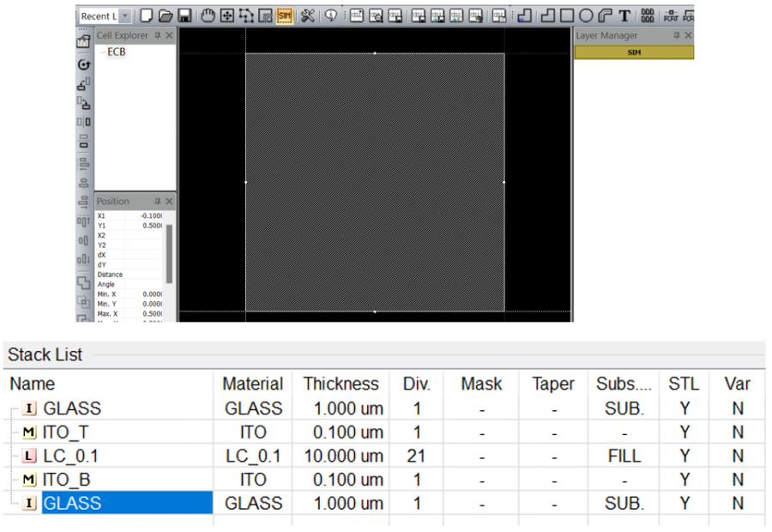The image size is (772, 532).
Task: Click the shaded square in the layout canvas
Action: pos(375,182)
